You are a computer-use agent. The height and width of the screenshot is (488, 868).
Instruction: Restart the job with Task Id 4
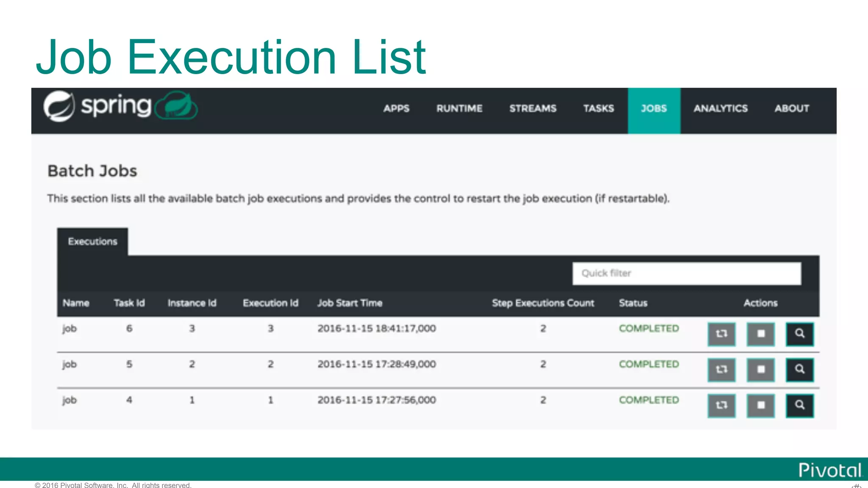point(721,405)
